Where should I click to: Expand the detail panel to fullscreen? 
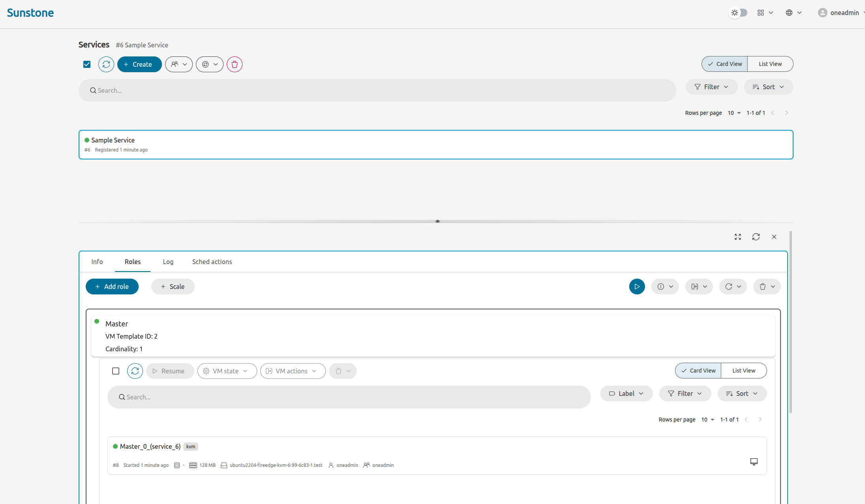pos(737,237)
